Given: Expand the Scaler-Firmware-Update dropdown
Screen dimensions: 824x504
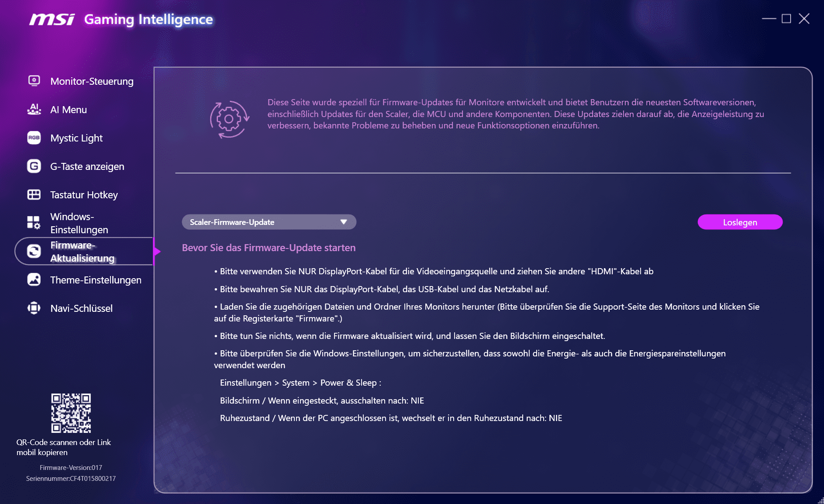Looking at the screenshot, I should pyautogui.click(x=269, y=222).
